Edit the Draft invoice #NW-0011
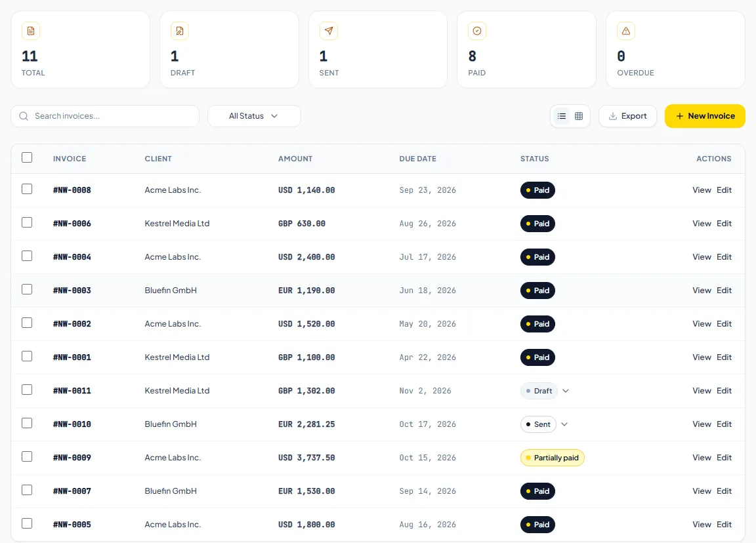 (x=724, y=391)
